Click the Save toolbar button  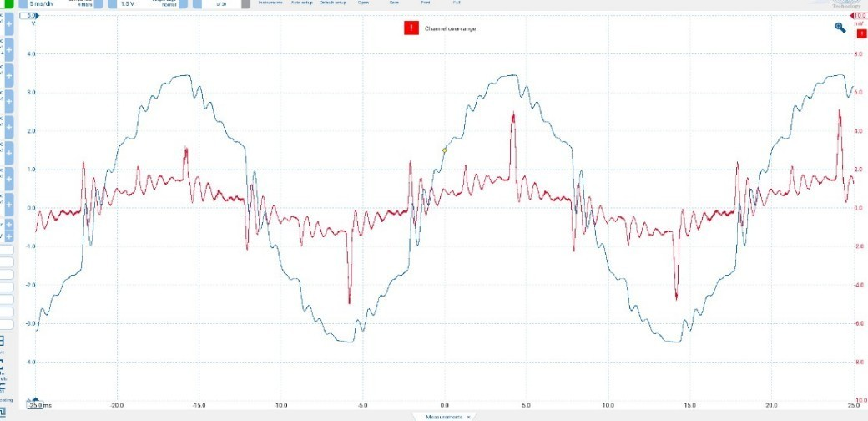tap(394, 3)
